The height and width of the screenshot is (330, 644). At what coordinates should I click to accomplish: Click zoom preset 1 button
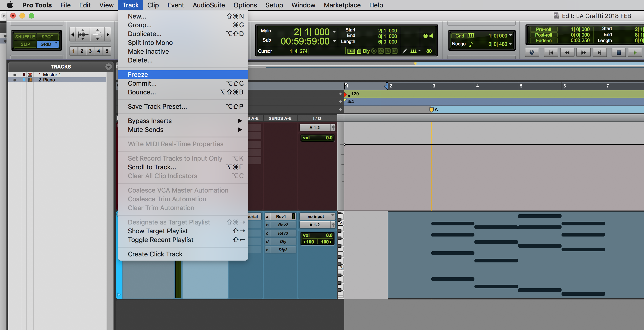pos(73,51)
